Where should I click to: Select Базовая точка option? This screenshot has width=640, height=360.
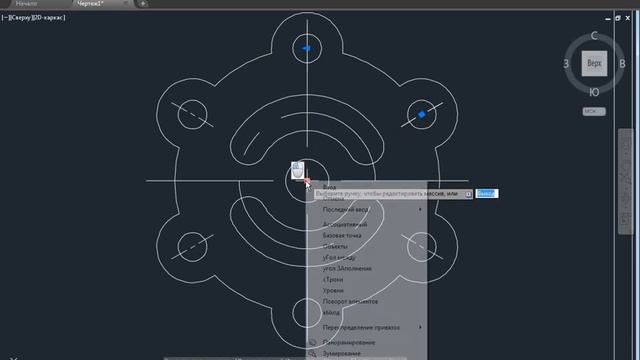[x=342, y=236]
